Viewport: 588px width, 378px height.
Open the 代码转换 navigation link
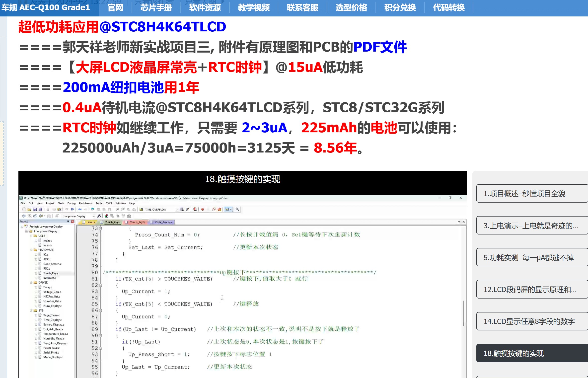[449, 7]
